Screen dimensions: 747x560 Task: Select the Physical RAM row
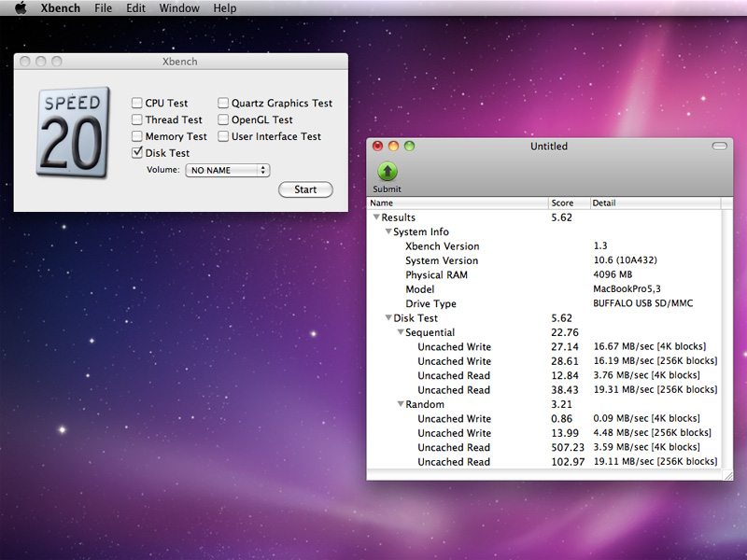click(x=544, y=274)
